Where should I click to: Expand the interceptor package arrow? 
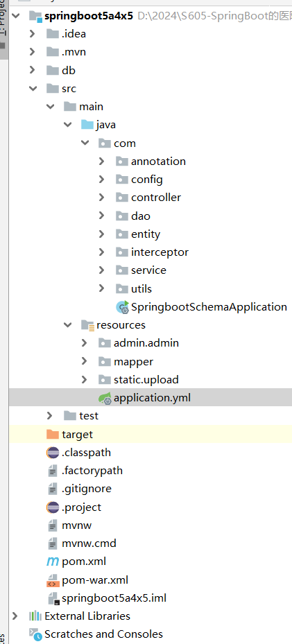[102, 252]
